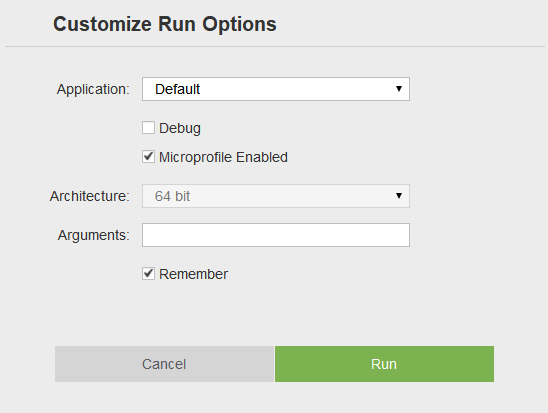
Task: Click the Application: field label
Action: (93, 89)
